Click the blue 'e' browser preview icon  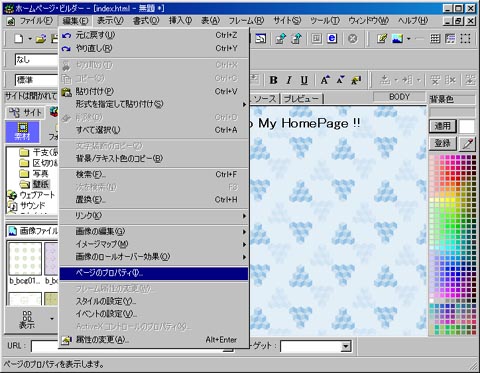[x=332, y=39]
